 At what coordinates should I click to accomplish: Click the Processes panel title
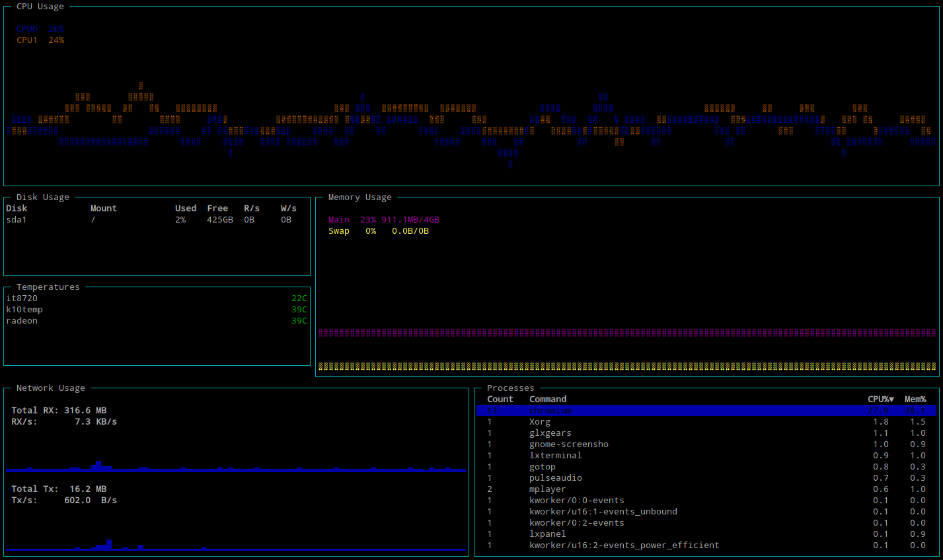coord(511,388)
